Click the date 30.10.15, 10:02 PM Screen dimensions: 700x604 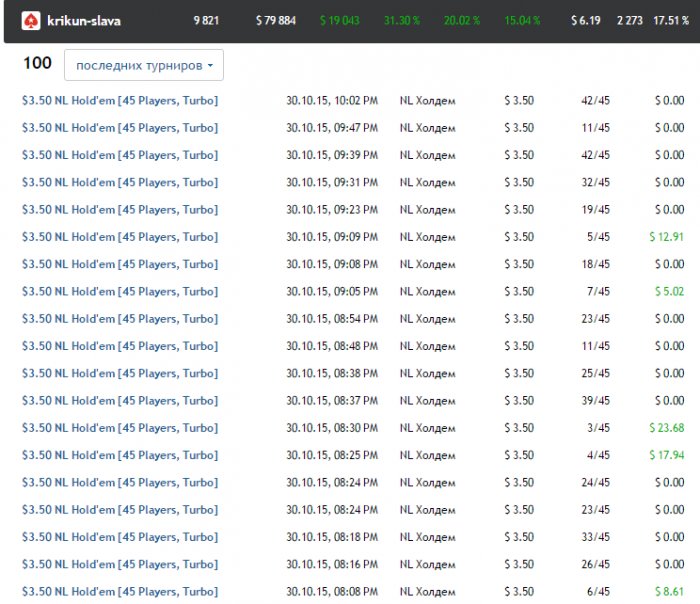tap(332, 100)
